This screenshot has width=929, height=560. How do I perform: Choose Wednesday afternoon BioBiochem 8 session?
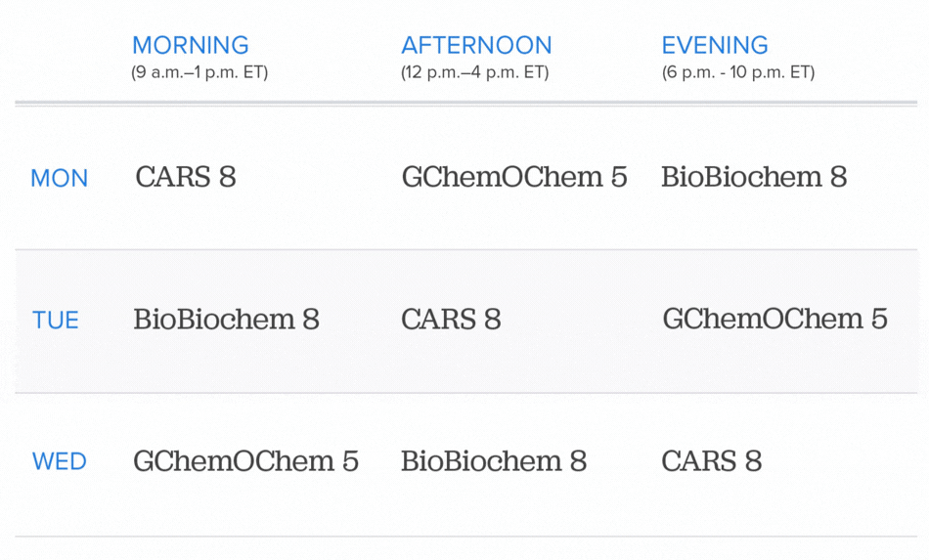(494, 460)
